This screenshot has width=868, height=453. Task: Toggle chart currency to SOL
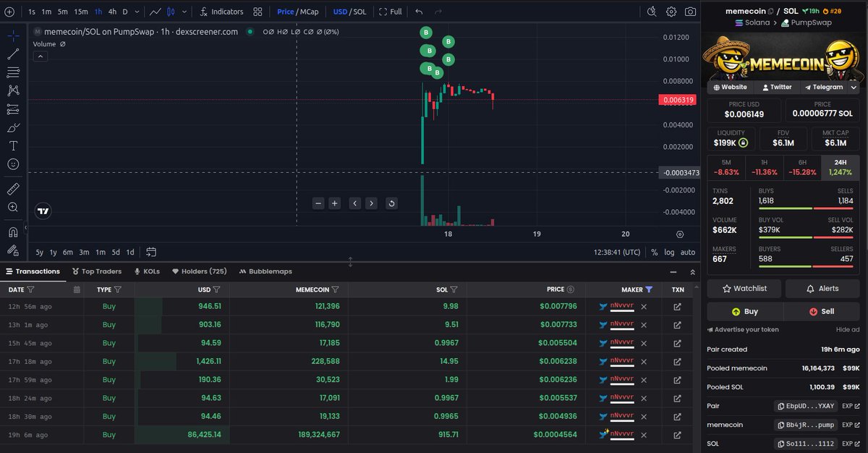pyautogui.click(x=360, y=12)
